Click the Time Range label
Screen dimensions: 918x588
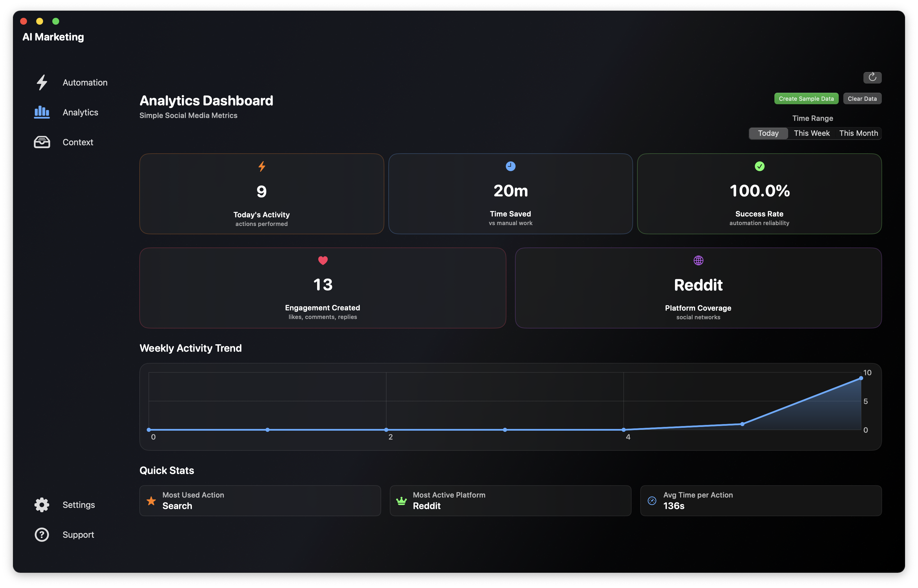click(812, 118)
